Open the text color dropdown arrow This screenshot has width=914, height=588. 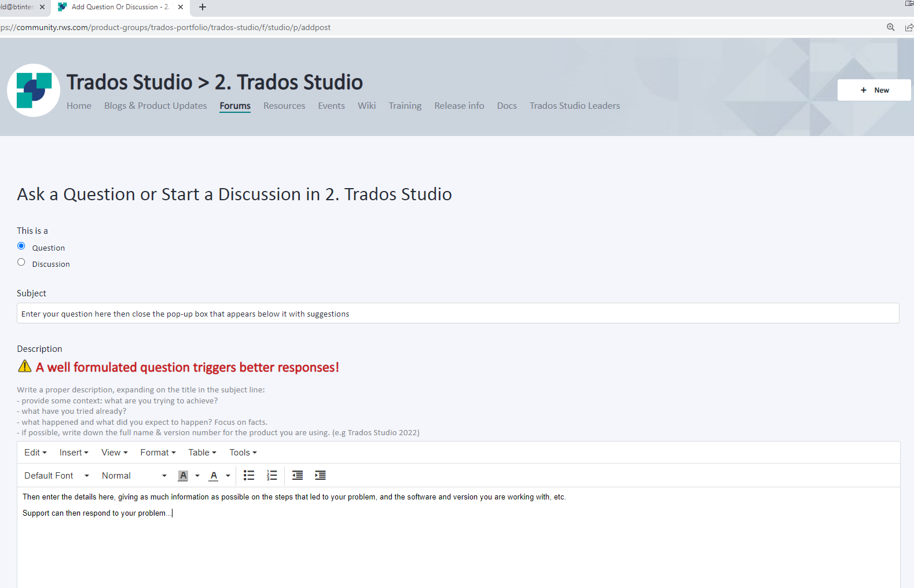click(228, 476)
